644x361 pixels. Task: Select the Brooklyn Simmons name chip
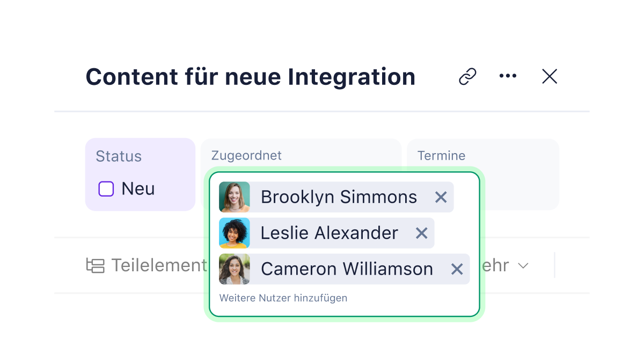pos(339,197)
